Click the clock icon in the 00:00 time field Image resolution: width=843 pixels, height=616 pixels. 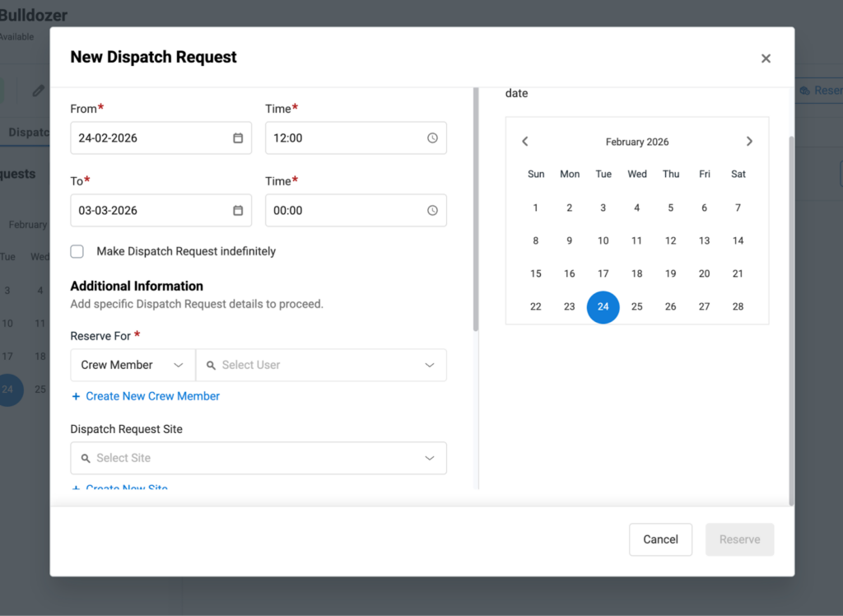[x=432, y=211]
